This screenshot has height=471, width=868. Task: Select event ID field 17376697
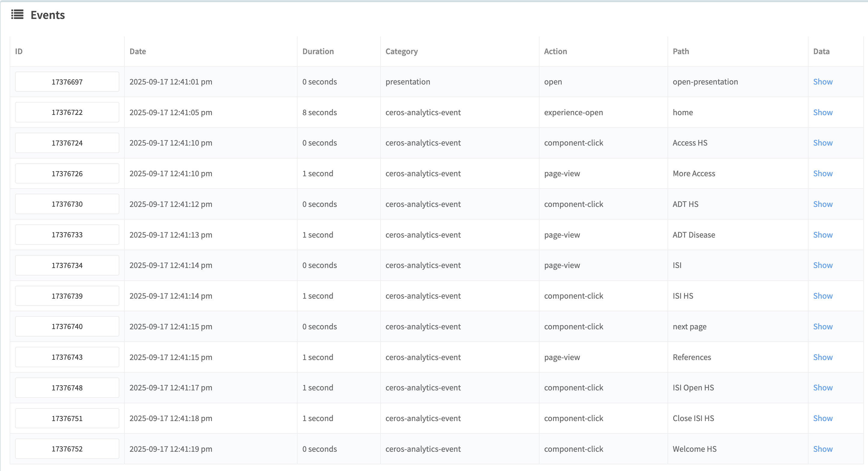67,82
